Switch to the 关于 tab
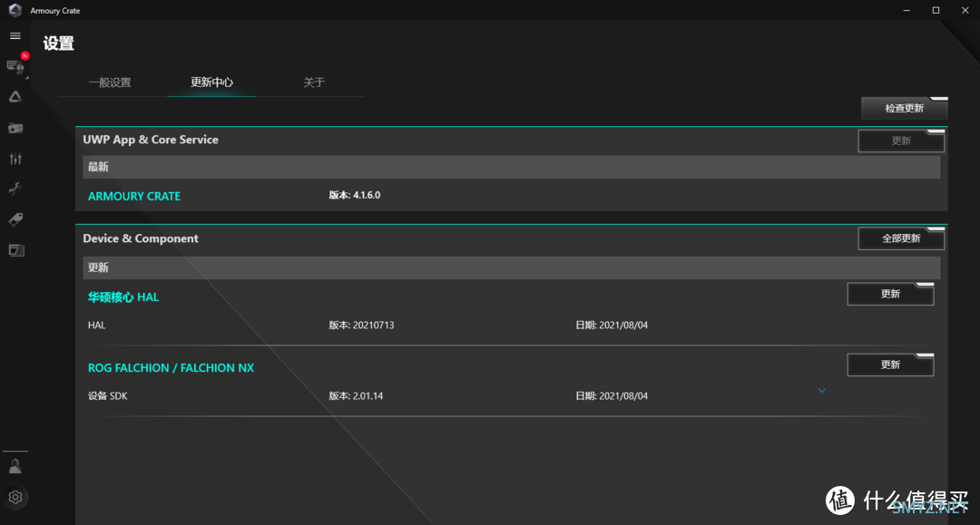 click(x=314, y=83)
